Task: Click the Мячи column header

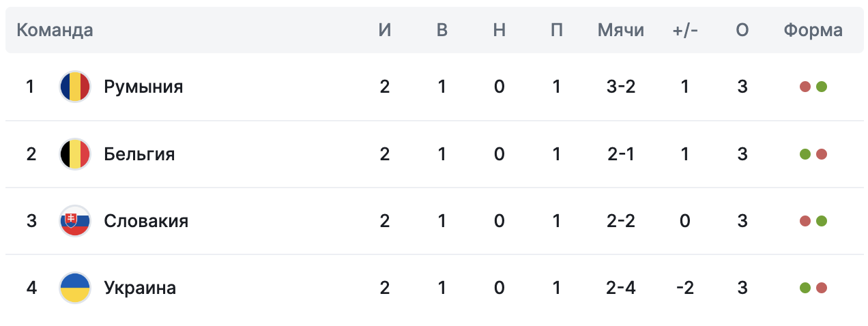Action: [x=621, y=31]
